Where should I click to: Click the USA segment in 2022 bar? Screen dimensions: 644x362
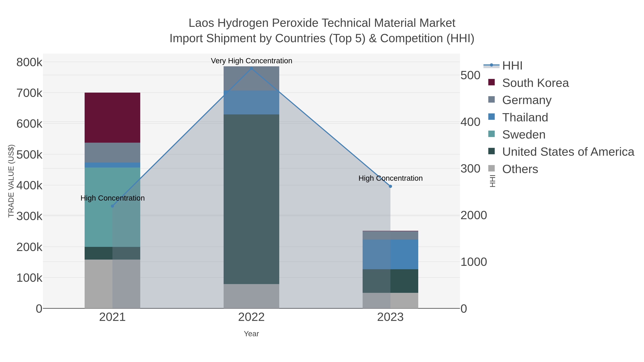(x=252, y=199)
